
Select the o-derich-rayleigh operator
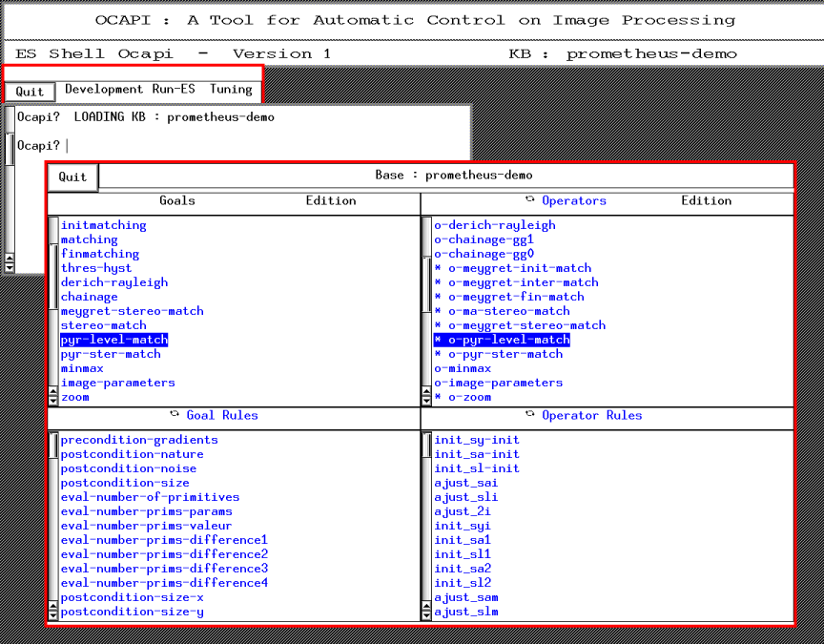[495, 225]
